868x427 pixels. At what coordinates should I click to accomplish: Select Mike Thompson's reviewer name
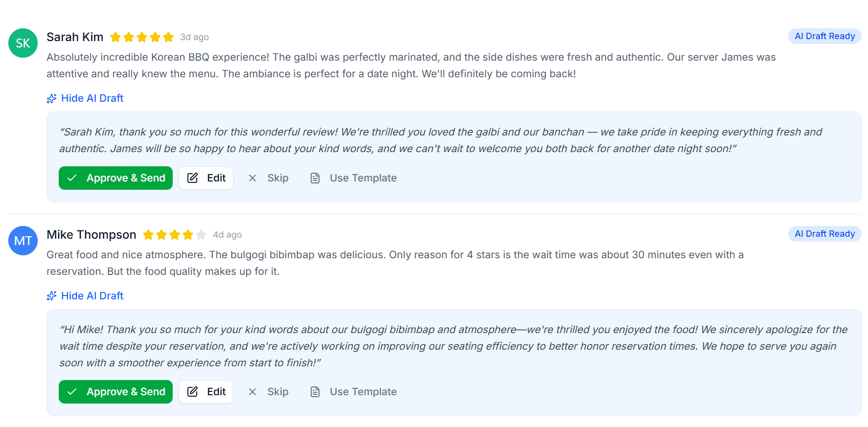pos(91,235)
